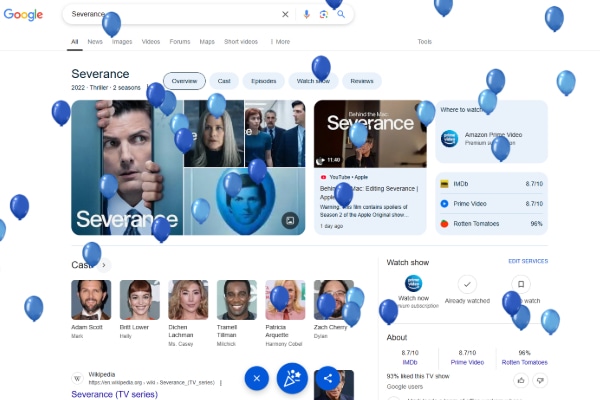Image resolution: width=600 pixels, height=400 pixels.
Task: Click the Rotten Tomatoes 96% rating row
Action: pyautogui.click(x=491, y=224)
